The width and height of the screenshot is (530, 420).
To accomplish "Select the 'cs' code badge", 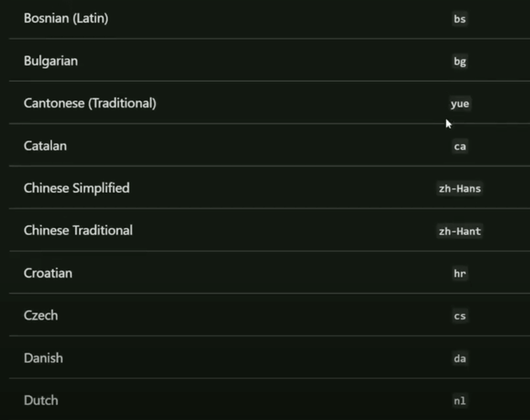I will pyautogui.click(x=459, y=316).
